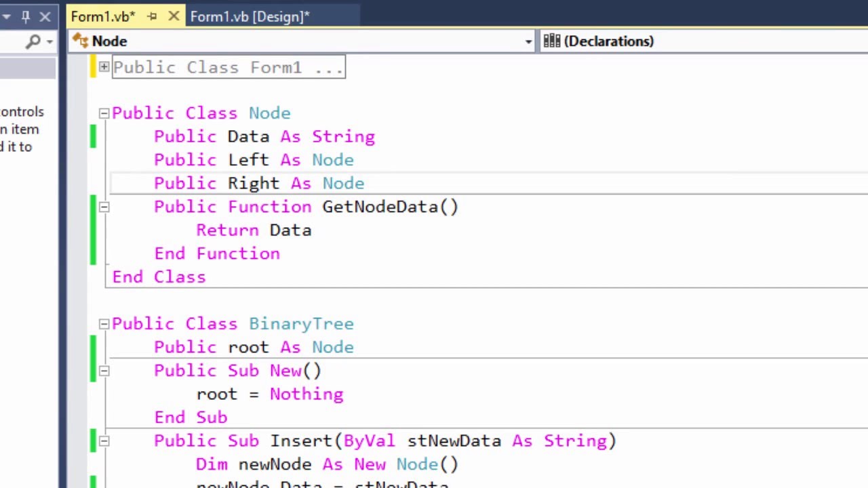Click the search magnifier icon in the Toolbox panel
Image resolution: width=868 pixels, height=488 pixels.
click(x=32, y=41)
